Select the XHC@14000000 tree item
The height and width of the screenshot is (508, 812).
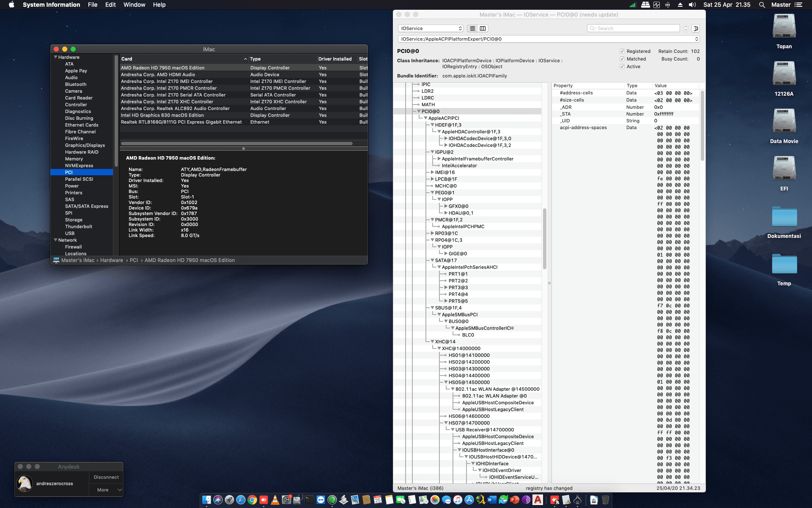pos(461,348)
